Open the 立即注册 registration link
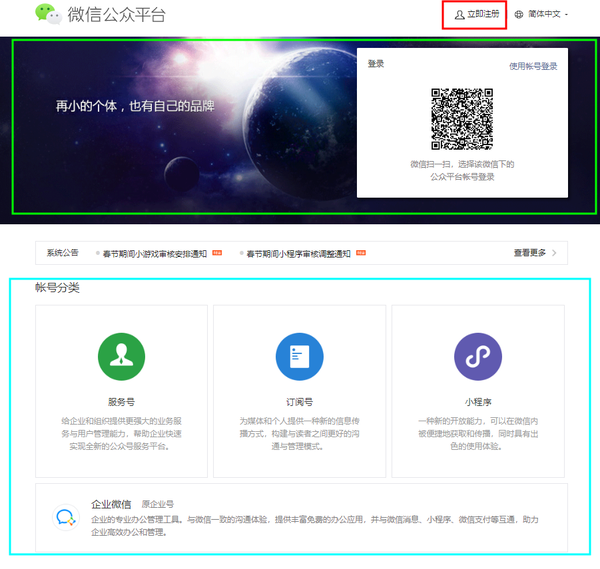 pos(483,15)
